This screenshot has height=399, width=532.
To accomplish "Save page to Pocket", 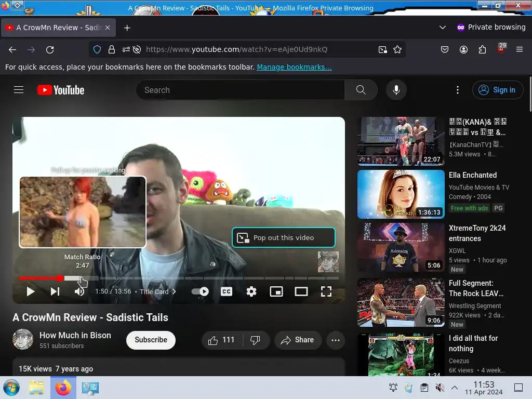I will (x=445, y=49).
